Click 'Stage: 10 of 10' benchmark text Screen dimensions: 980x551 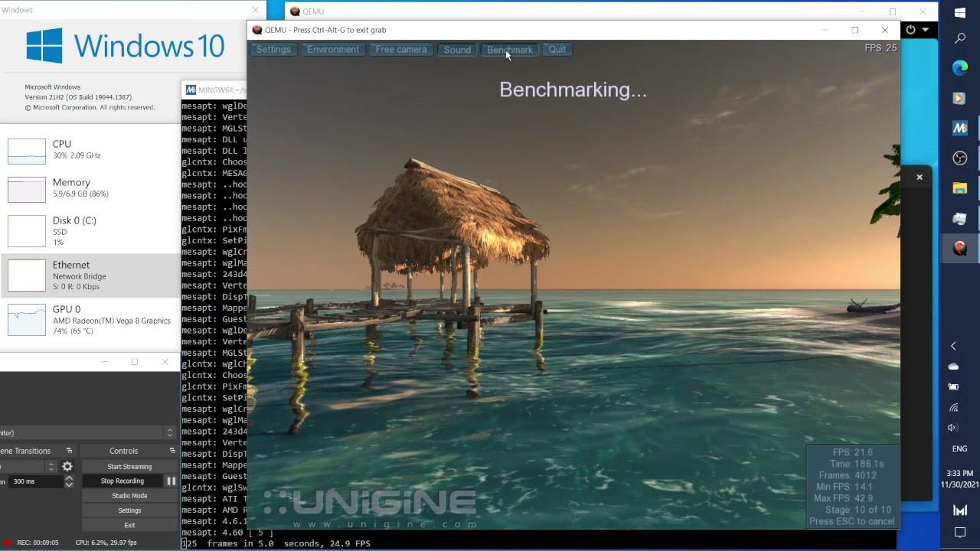click(x=857, y=510)
